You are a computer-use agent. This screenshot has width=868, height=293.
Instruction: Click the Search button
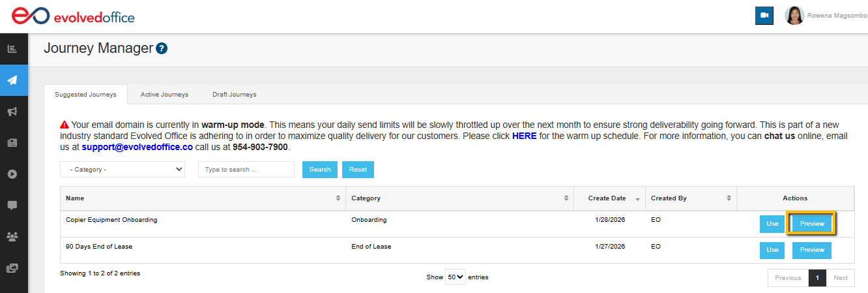(320, 170)
